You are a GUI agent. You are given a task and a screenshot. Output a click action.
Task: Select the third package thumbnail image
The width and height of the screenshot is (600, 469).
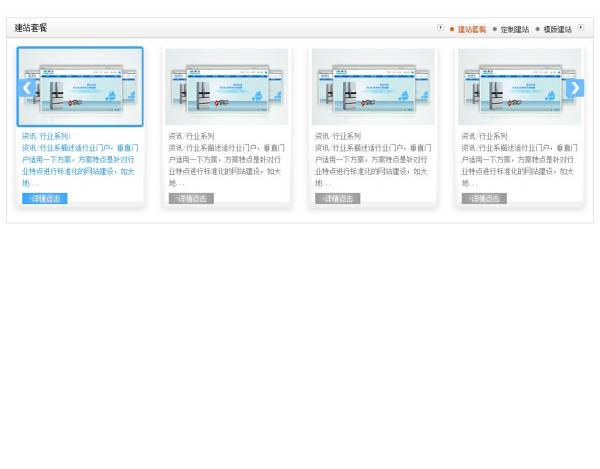(x=373, y=87)
